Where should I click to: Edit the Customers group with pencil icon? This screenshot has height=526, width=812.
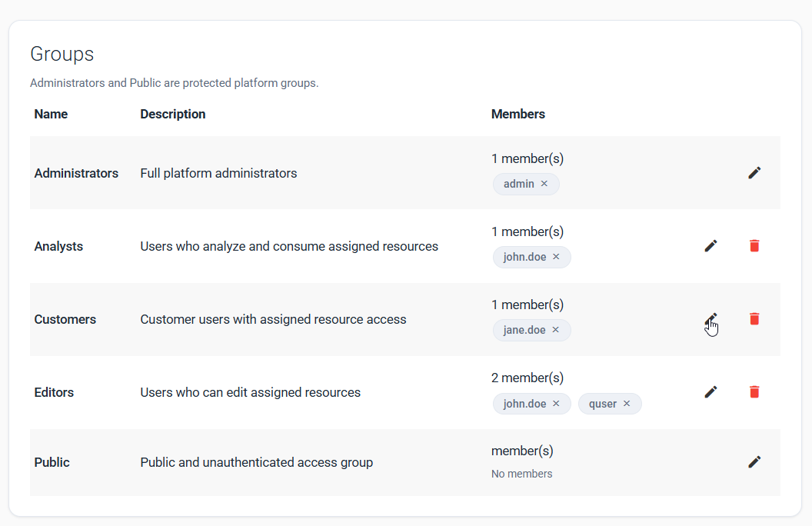pyautogui.click(x=711, y=319)
